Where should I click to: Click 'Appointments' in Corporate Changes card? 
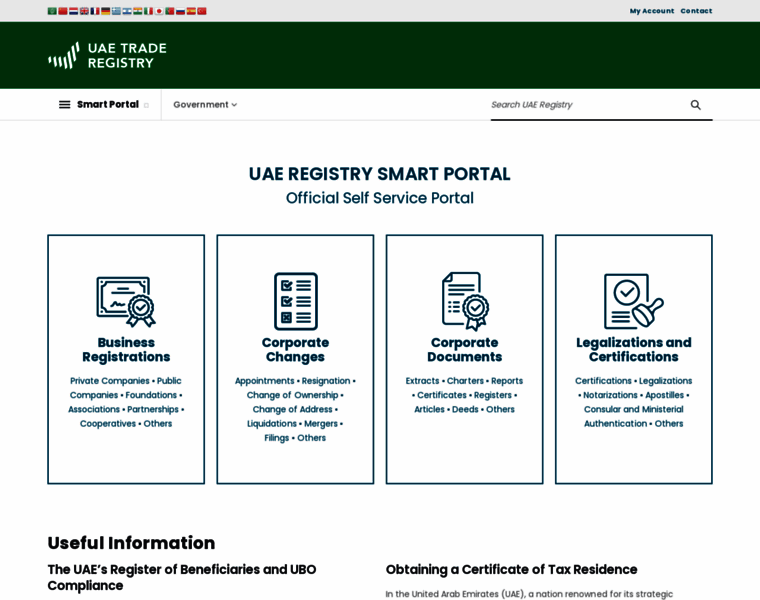(264, 381)
